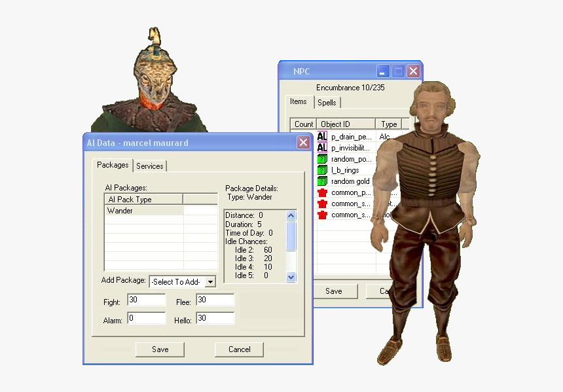This screenshot has height=392, width=563.
Task: Click Save in the NPC window
Action: click(x=334, y=291)
